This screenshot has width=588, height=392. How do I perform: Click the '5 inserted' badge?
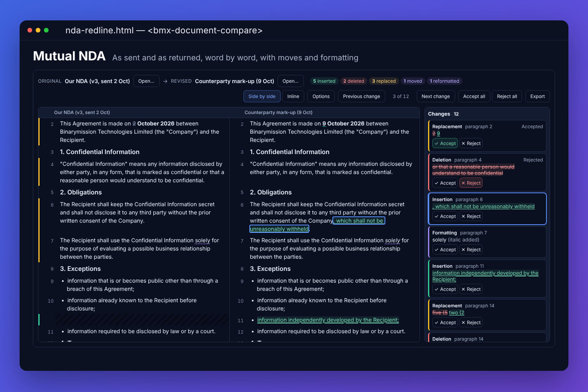click(x=324, y=81)
